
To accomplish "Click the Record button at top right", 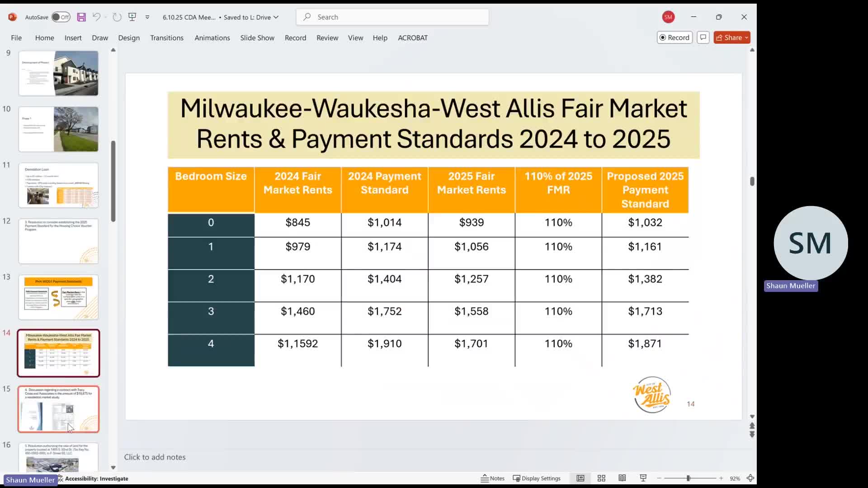I will [x=675, y=38].
